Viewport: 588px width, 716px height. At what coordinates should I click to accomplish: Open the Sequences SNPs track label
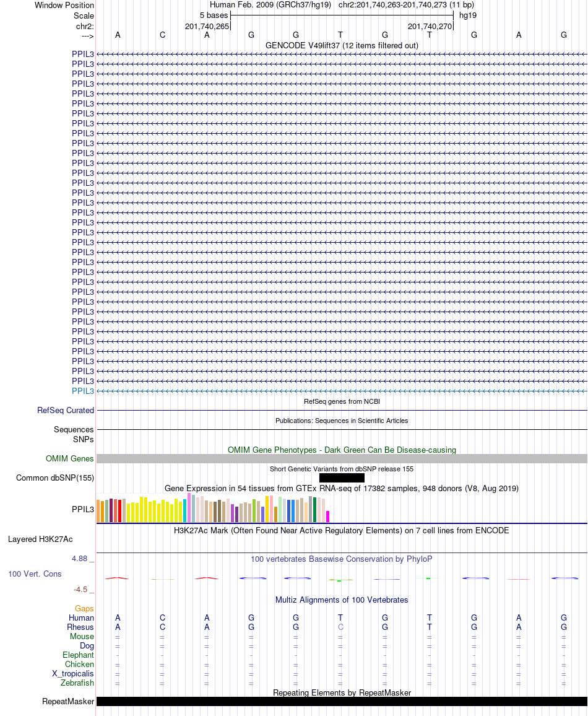pos(74,434)
